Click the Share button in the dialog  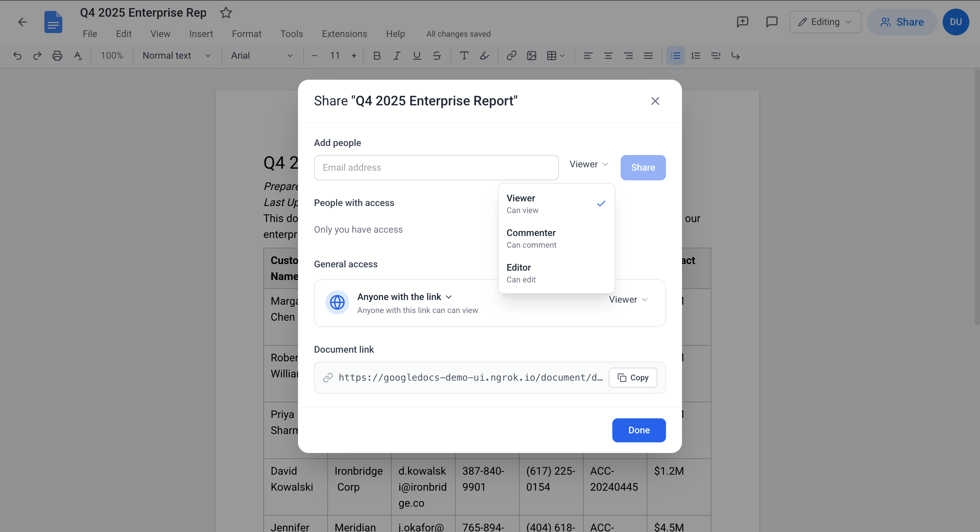click(643, 167)
